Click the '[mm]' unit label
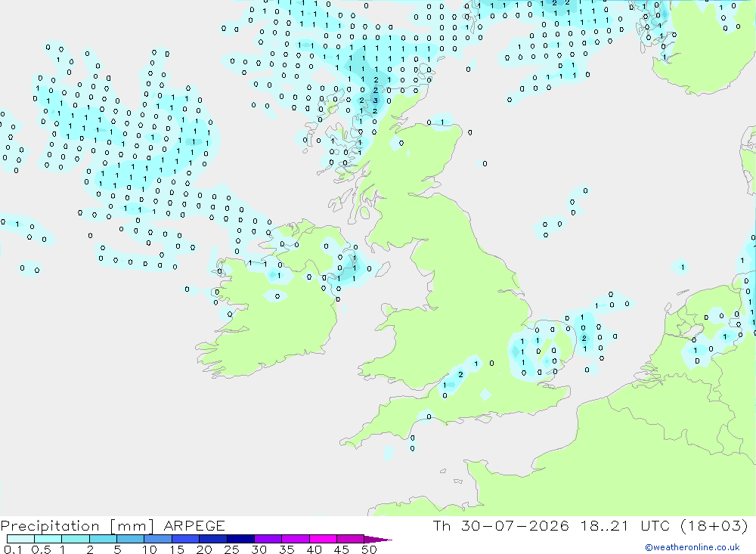 point(131,525)
